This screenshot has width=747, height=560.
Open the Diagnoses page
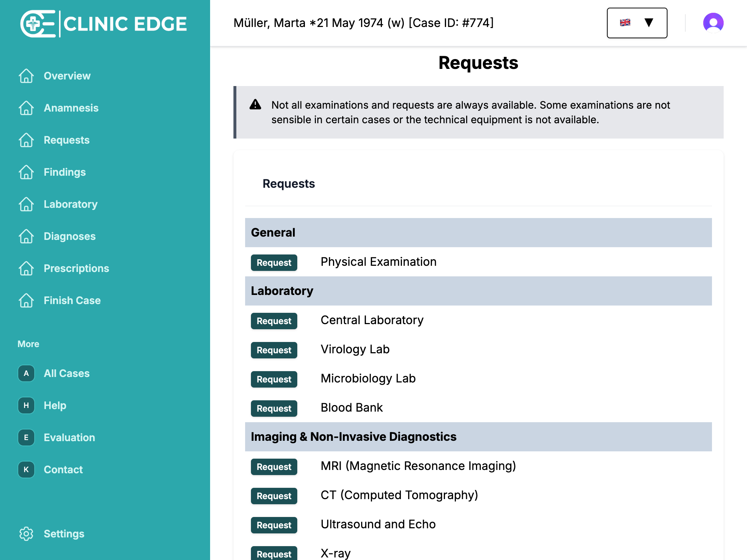pyautogui.click(x=70, y=236)
